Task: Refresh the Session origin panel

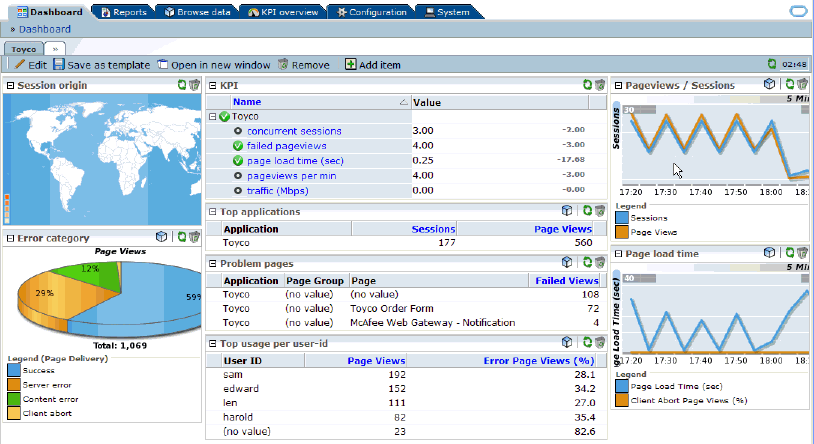Action: (x=182, y=85)
